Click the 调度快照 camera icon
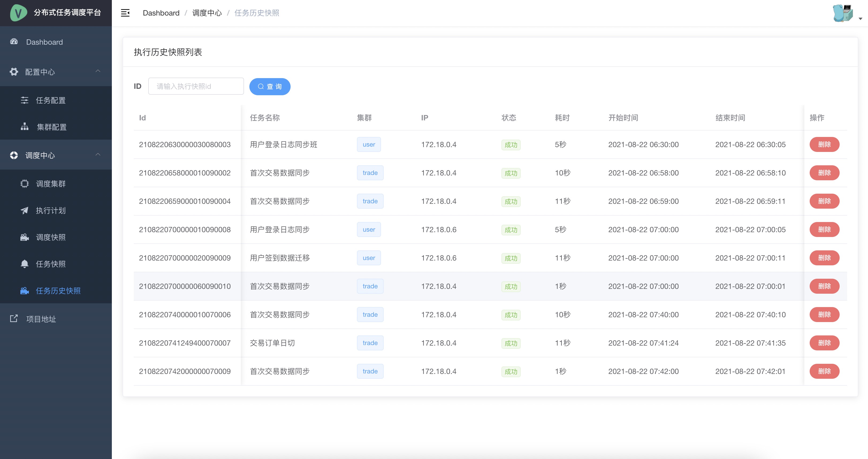This screenshot has height=459, width=868. 25,237
